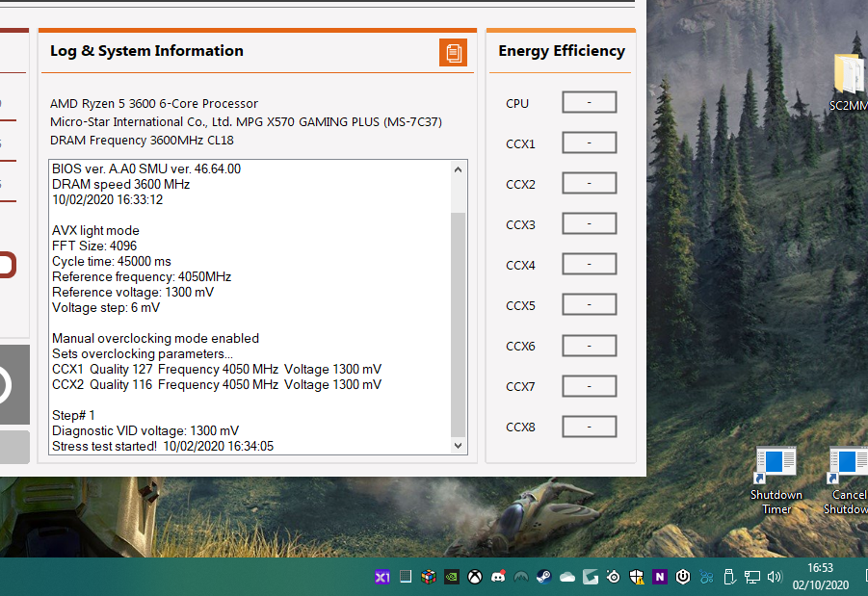This screenshot has height=596, width=868.
Task: Open the mountain-shaped tray icon
Action: tap(521, 577)
